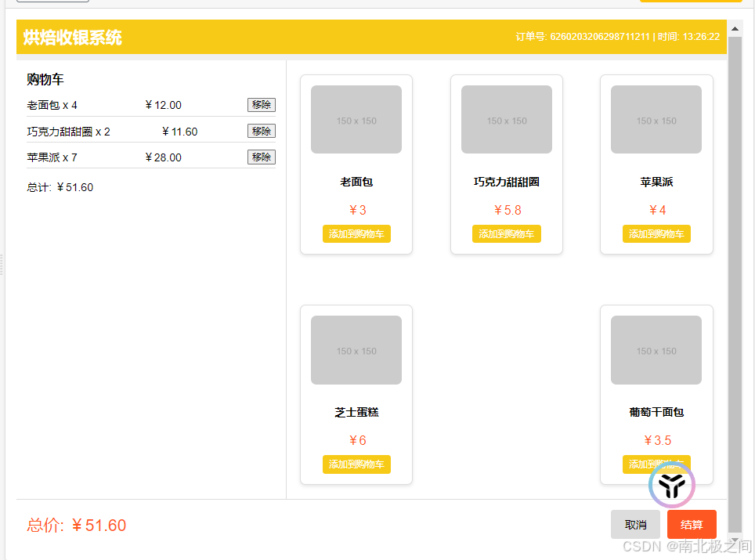The height and width of the screenshot is (560, 755).
Task: Click the 结算 checkout button
Action: [692, 524]
